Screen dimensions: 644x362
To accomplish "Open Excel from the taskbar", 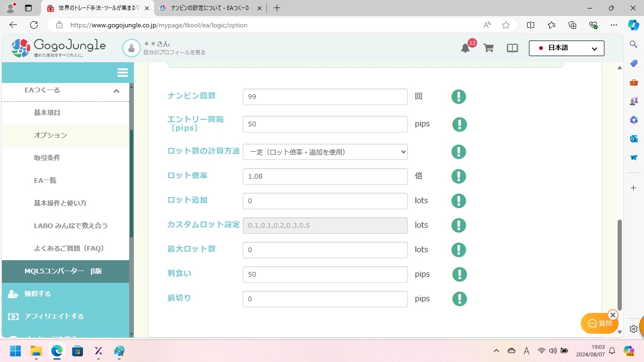I will coord(98,351).
